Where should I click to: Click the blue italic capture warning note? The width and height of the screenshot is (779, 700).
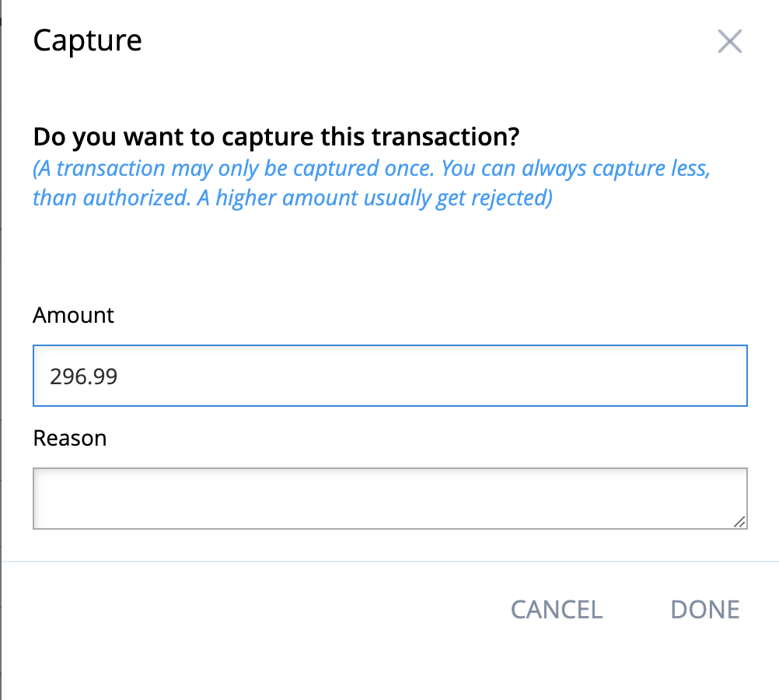click(x=370, y=182)
